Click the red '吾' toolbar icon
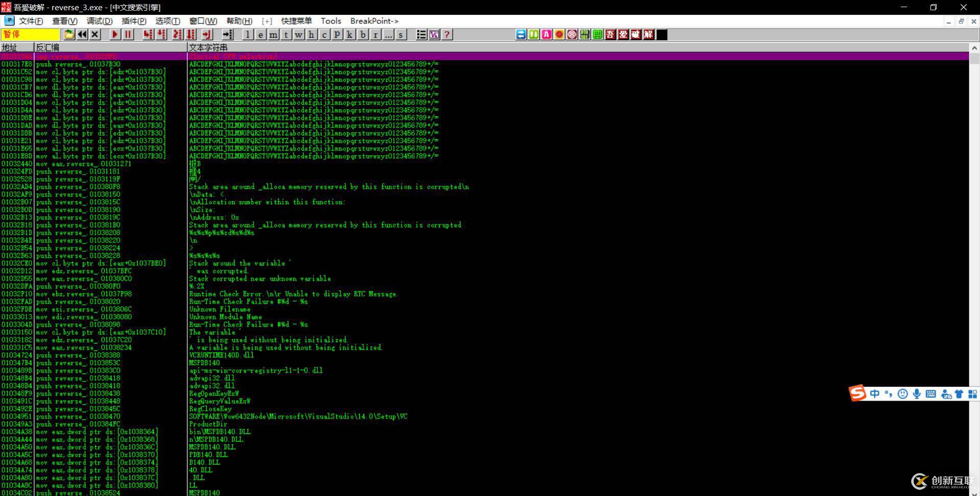 point(610,34)
